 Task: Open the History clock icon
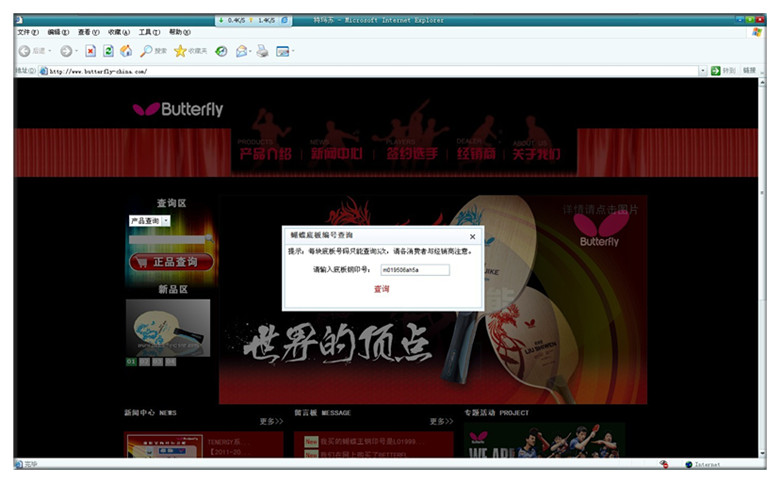pos(221,51)
